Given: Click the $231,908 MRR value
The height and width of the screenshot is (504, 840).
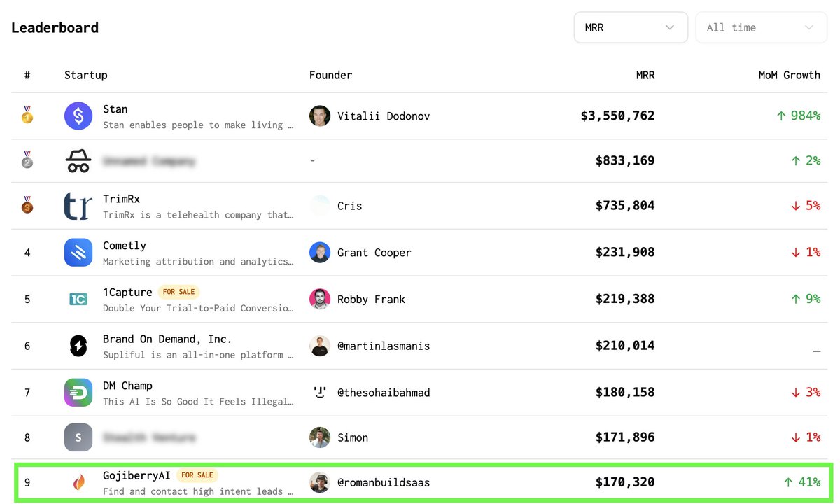Looking at the screenshot, I should 625,252.
